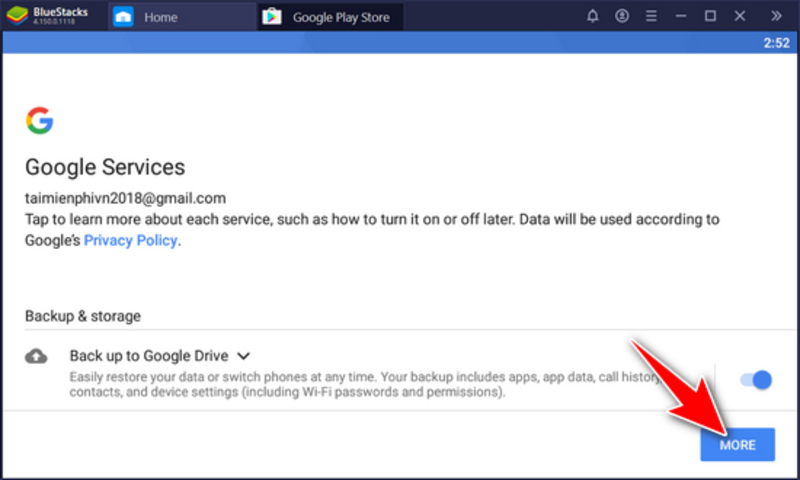Image resolution: width=800 pixels, height=480 pixels.
Task: Minimize the BlueStacks window
Action: tap(682, 16)
